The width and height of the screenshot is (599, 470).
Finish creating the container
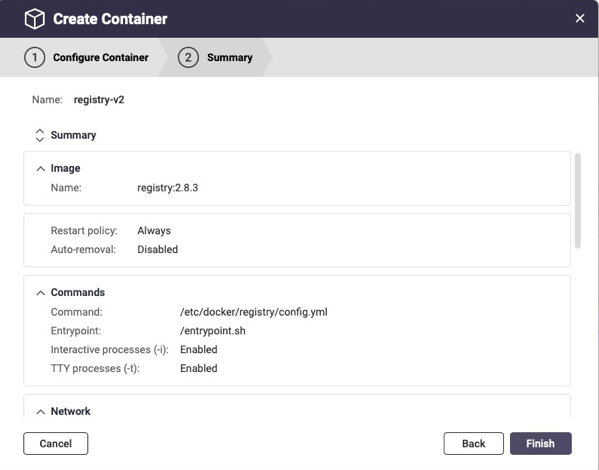tap(541, 443)
